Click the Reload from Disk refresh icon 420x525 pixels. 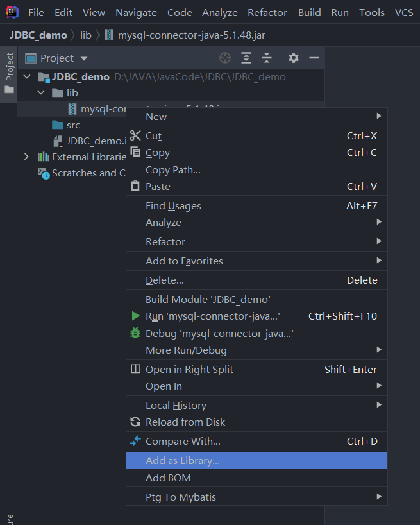point(135,422)
